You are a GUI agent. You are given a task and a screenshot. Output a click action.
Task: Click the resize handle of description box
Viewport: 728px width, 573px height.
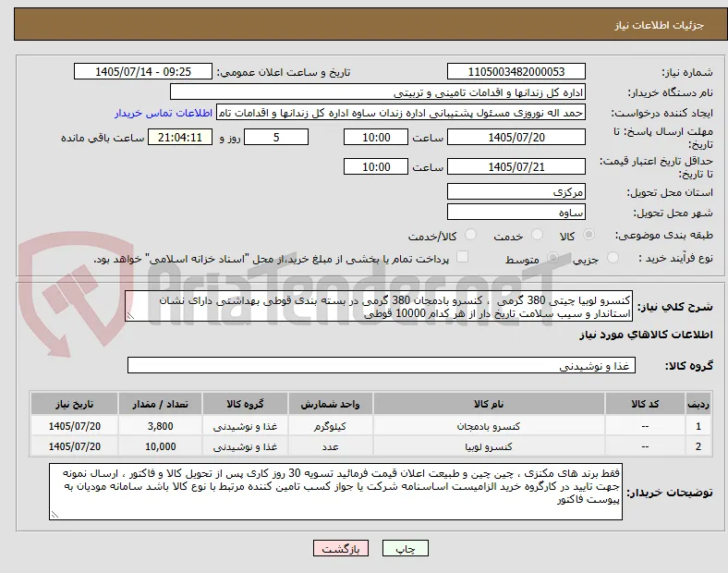(130, 316)
